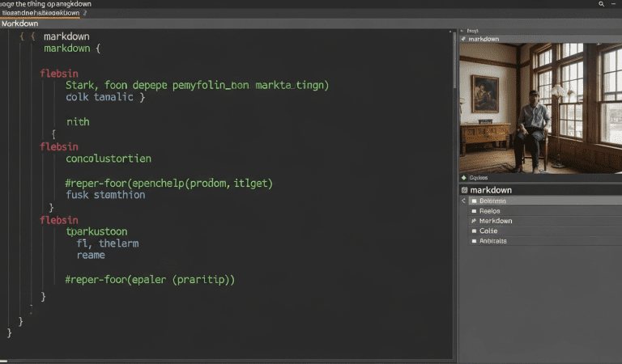The image size is (622, 364).
Task: Click the folder icon next to Colte
Action: click(474, 231)
